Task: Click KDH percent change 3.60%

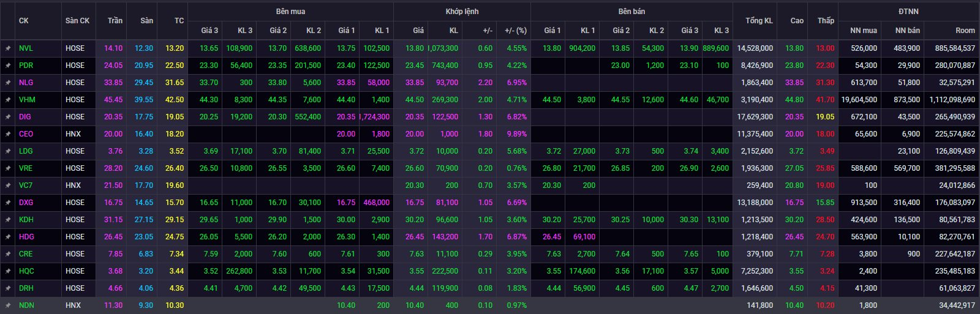Action: (516, 220)
